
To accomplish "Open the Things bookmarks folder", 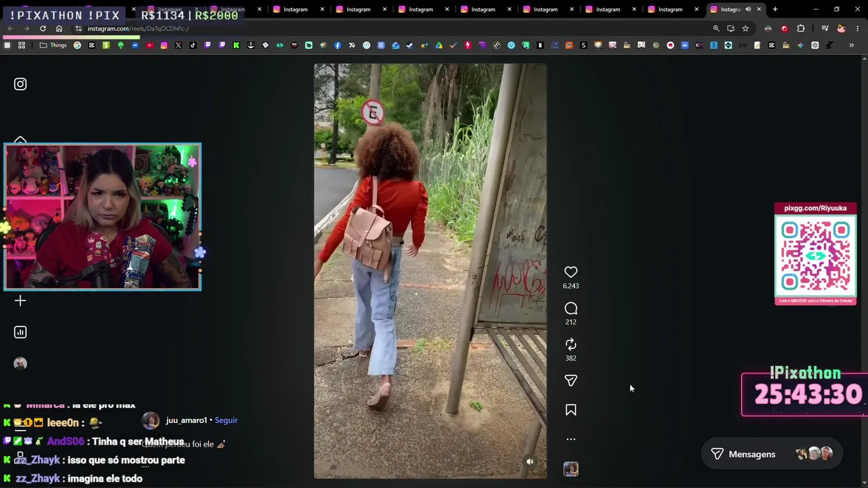I will click(54, 45).
